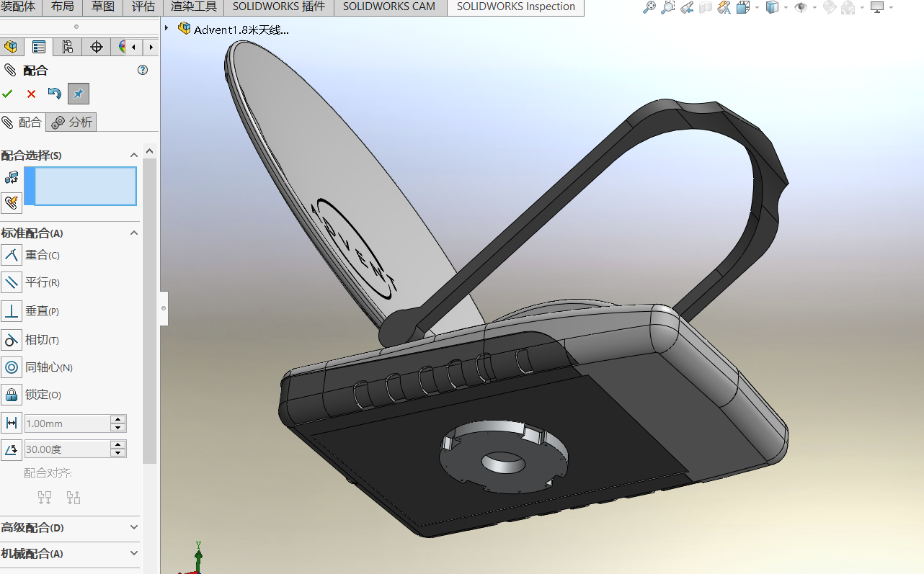Select the 同轴心 concentric mate icon
Screen dimensions: 924x574
(x=12, y=367)
